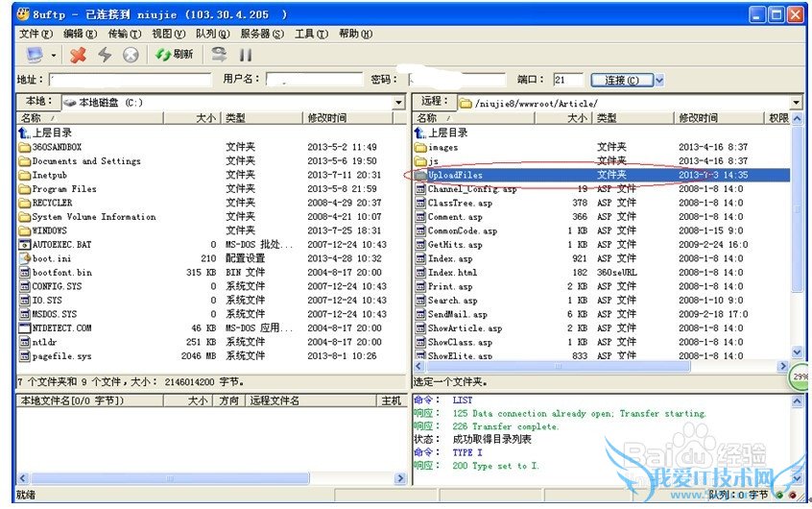Click the site manager computer icon

(x=35, y=56)
